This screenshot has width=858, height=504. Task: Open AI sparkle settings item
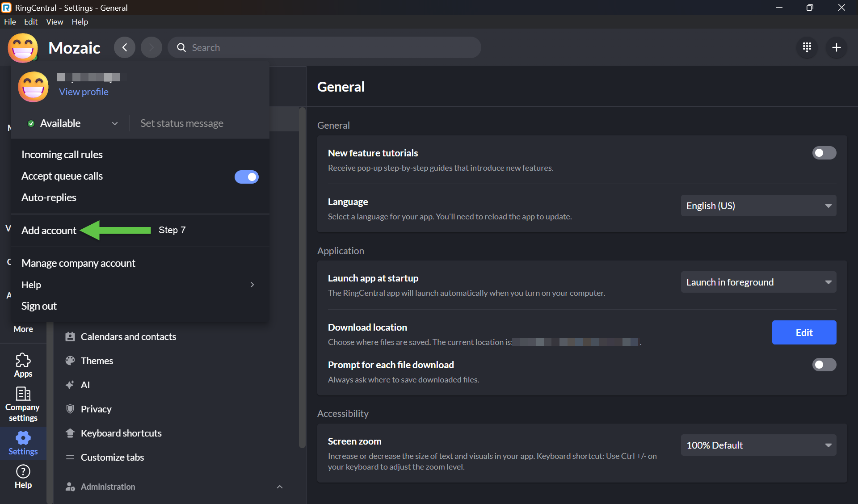point(85,385)
